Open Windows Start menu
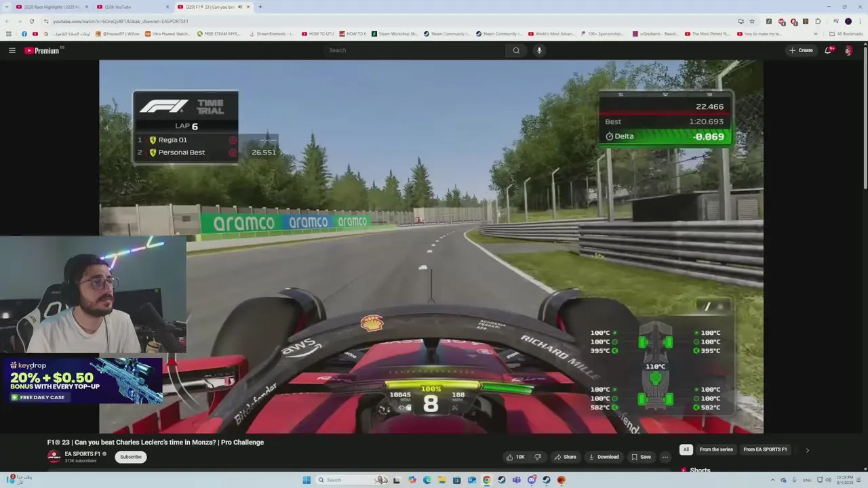Screen dimensions: 868x488 pyautogui.click(x=307, y=480)
